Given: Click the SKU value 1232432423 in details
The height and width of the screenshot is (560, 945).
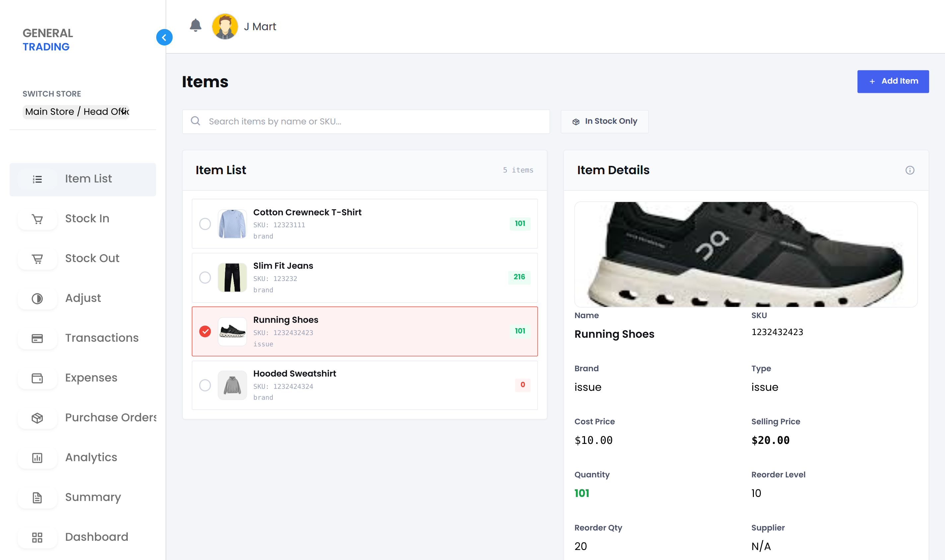Looking at the screenshot, I should pos(777,332).
